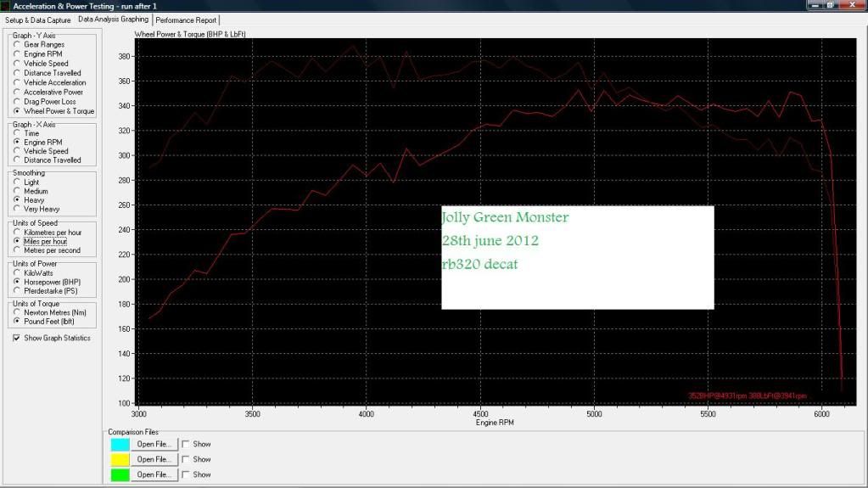Open File for the green comparison
Screen dimensions: 868x488
click(x=154, y=474)
